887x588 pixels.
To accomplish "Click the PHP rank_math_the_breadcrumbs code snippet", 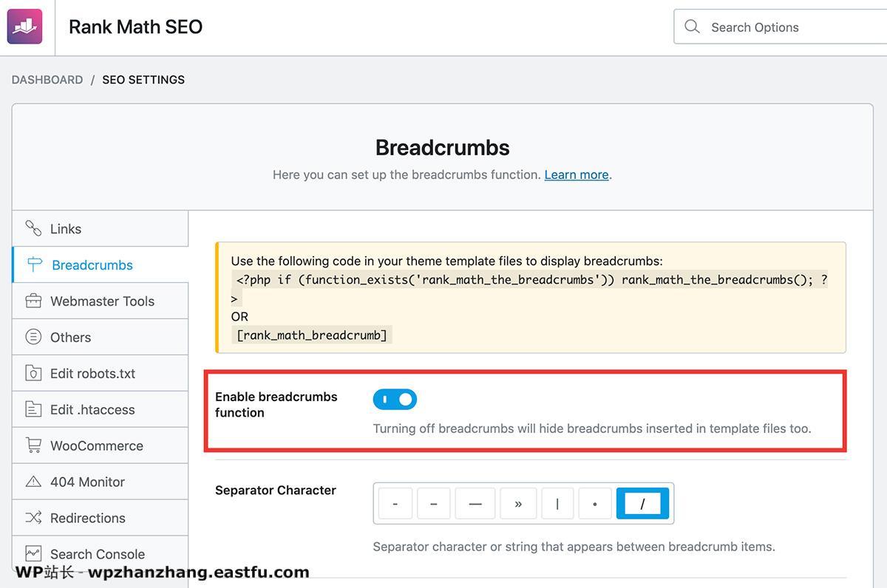I will [530, 289].
